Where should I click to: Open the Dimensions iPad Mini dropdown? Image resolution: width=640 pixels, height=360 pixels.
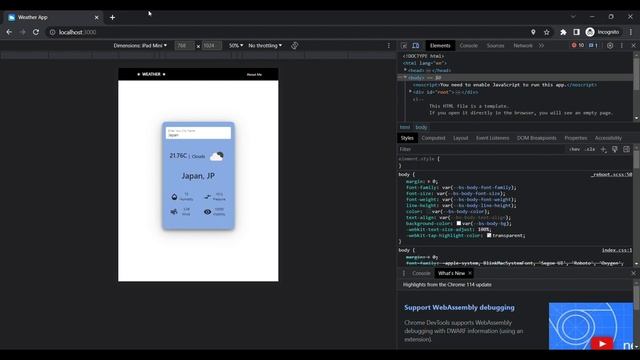click(140, 46)
